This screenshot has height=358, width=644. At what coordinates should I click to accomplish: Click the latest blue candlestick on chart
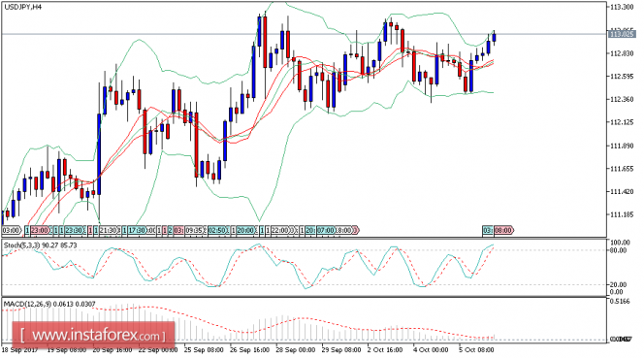[x=494, y=38]
